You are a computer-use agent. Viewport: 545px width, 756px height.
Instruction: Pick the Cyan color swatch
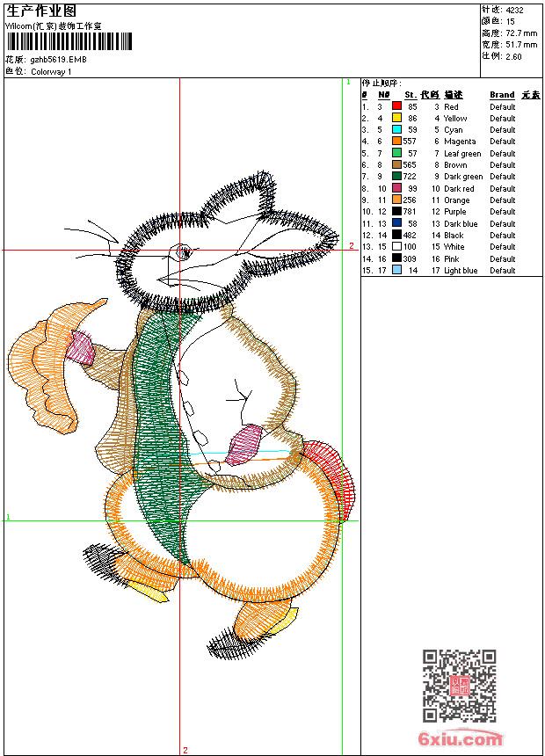point(396,129)
